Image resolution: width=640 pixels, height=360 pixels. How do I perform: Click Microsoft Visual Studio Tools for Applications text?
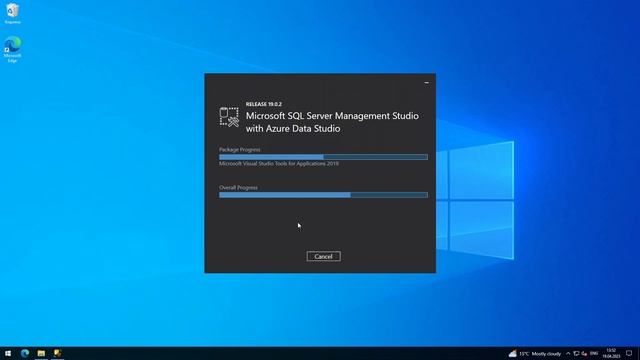(x=279, y=163)
